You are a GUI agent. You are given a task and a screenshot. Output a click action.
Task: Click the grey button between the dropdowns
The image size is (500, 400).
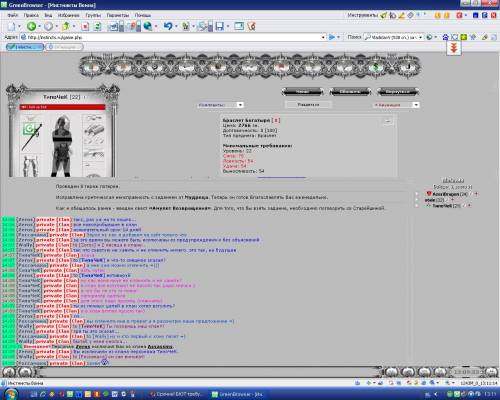(x=308, y=105)
